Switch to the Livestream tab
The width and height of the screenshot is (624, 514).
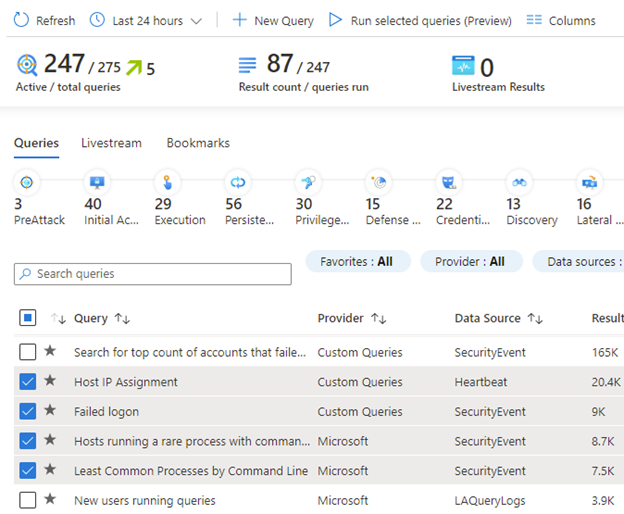[111, 143]
